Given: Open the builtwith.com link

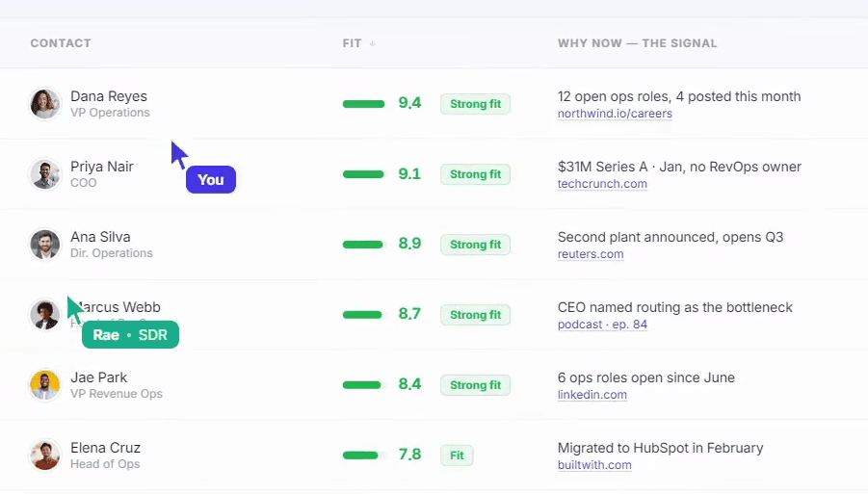Looking at the screenshot, I should (594, 465).
